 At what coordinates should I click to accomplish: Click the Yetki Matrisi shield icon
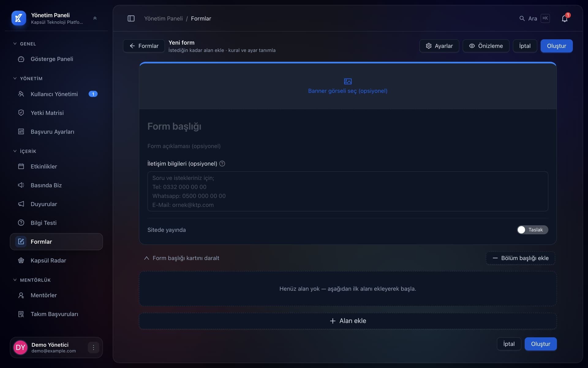(x=21, y=113)
